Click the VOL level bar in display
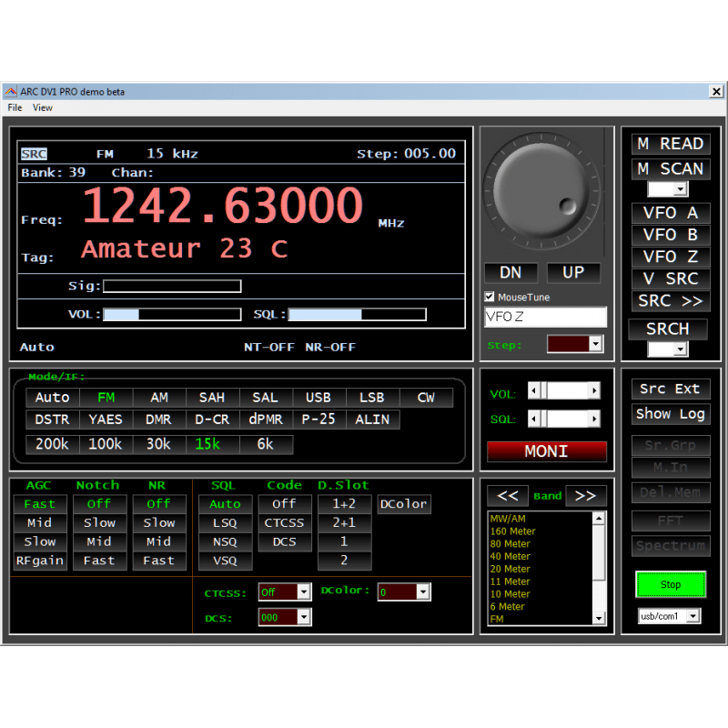The height and width of the screenshot is (728, 728). coord(172,315)
